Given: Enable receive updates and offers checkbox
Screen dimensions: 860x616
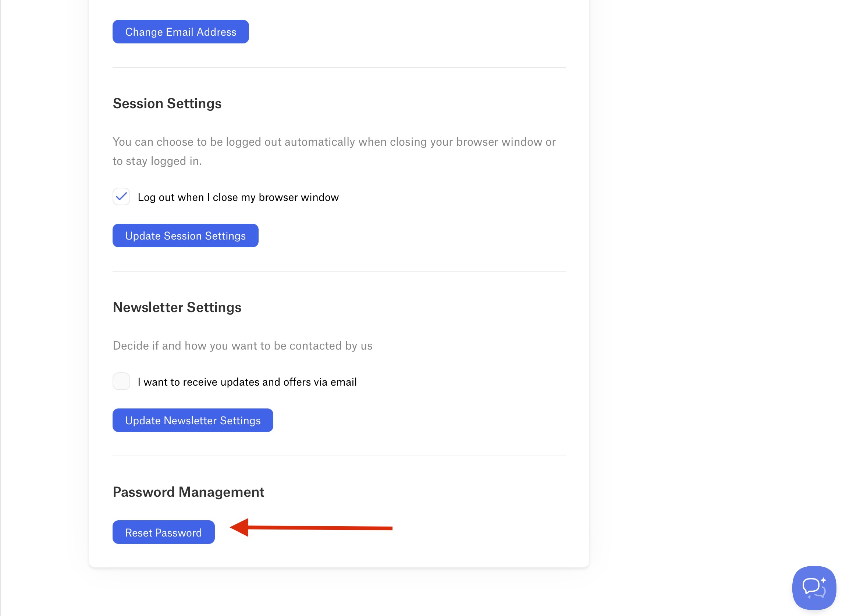Looking at the screenshot, I should [121, 381].
